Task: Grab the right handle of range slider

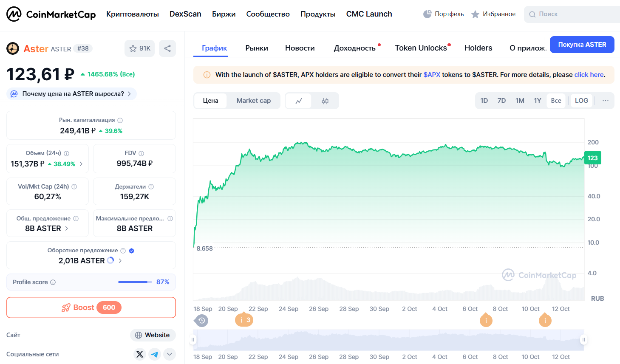Action: pos(583,340)
